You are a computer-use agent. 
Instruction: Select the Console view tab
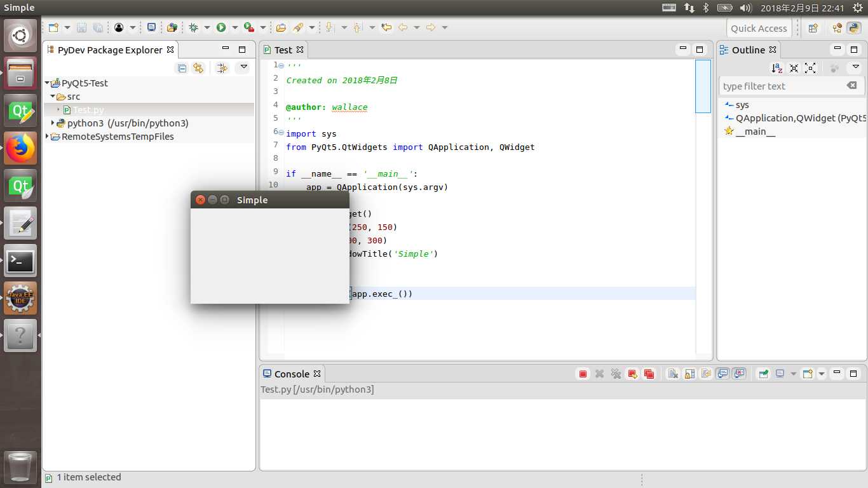pos(293,374)
